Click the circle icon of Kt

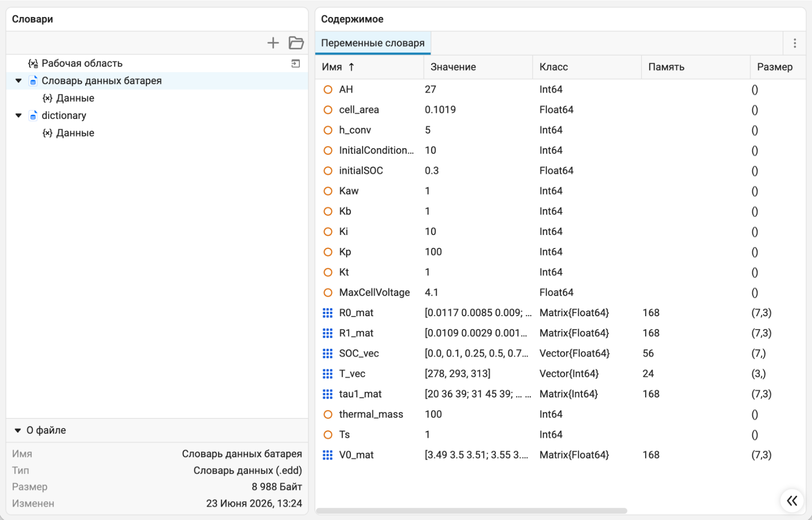click(328, 272)
